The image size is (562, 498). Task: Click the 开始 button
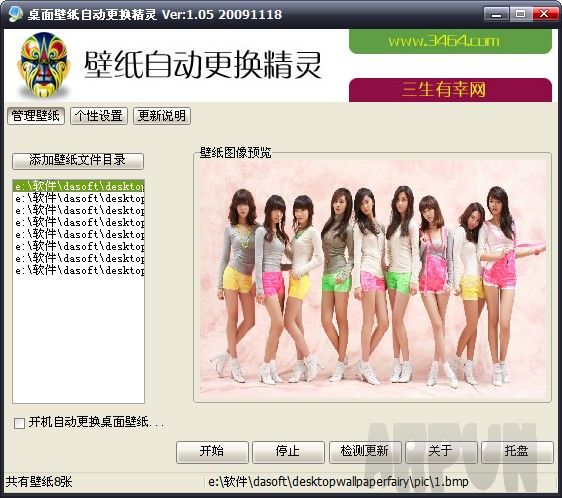(212, 451)
